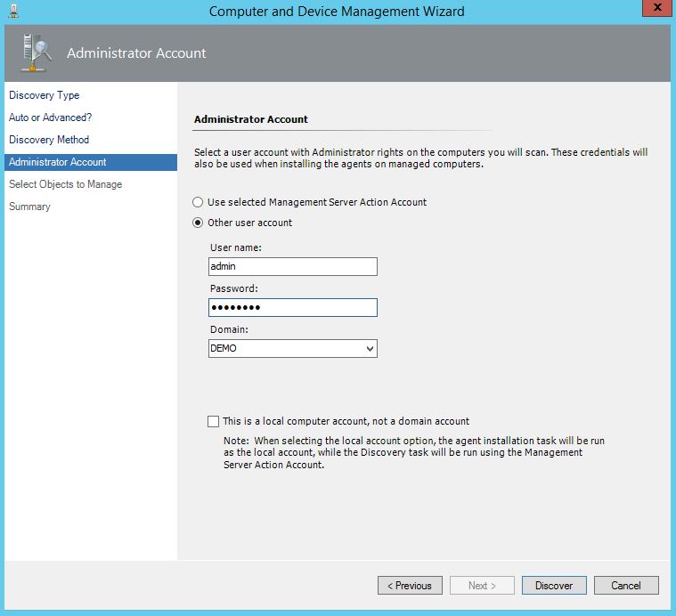Enable the local computer account checkbox
This screenshot has width=676, height=616.
pos(213,421)
